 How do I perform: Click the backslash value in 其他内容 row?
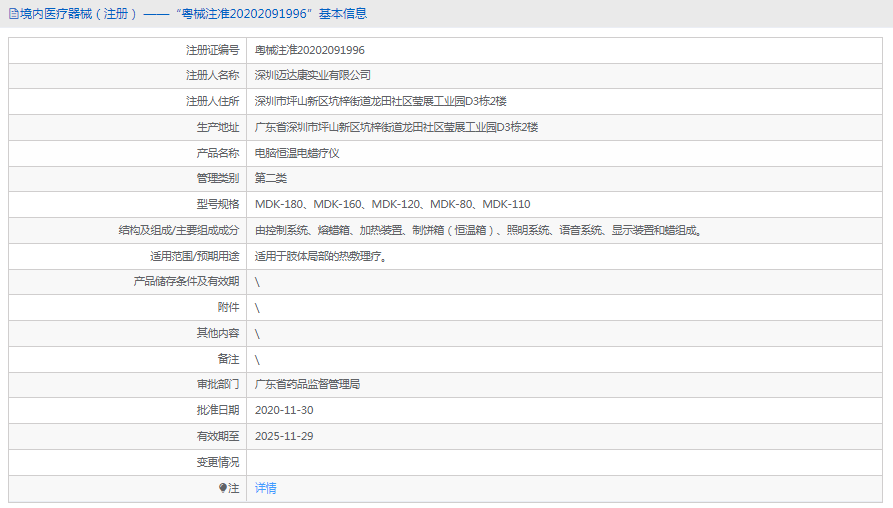(x=257, y=334)
